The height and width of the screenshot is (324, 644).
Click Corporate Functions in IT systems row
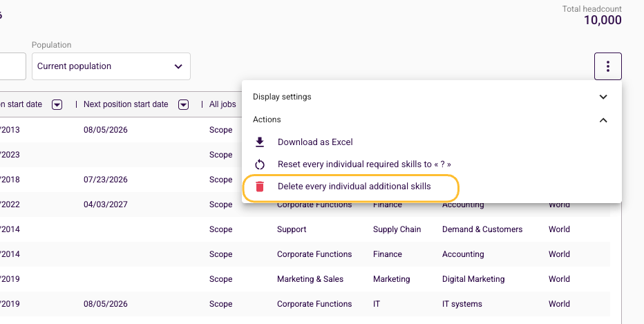click(314, 304)
